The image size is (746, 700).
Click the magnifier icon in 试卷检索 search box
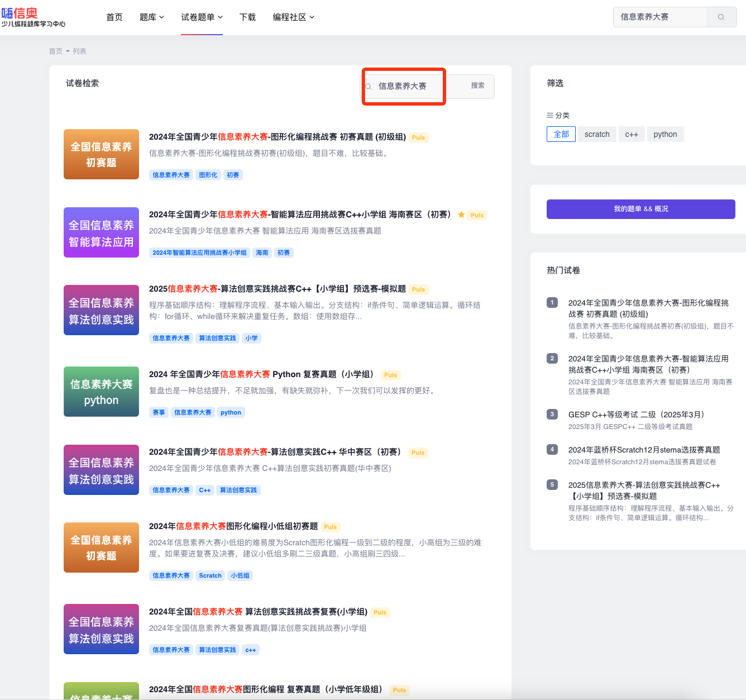pyautogui.click(x=369, y=87)
